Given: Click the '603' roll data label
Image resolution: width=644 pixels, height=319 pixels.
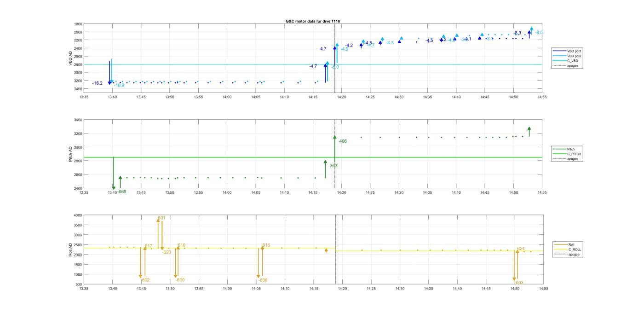Looking at the screenshot, I should pyautogui.click(x=520, y=283).
